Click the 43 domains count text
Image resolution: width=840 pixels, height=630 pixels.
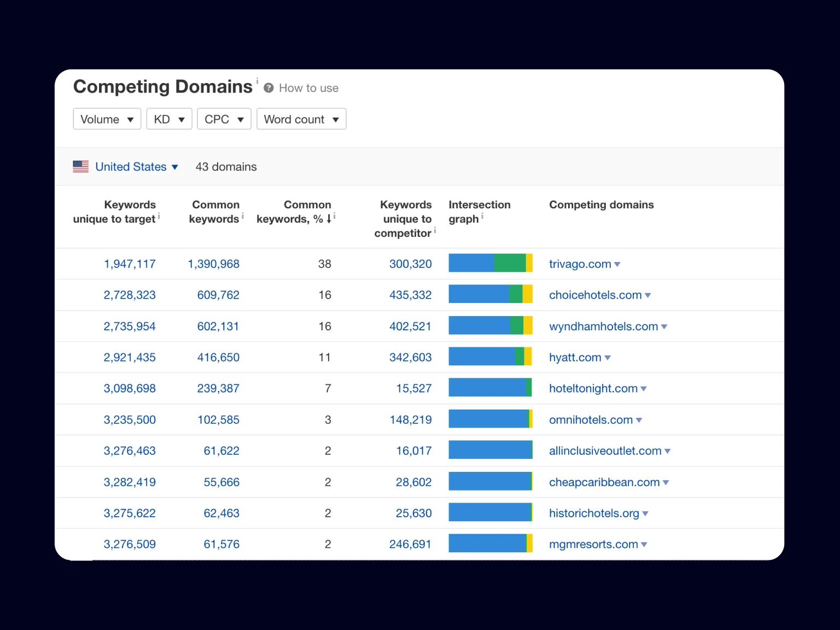226,167
